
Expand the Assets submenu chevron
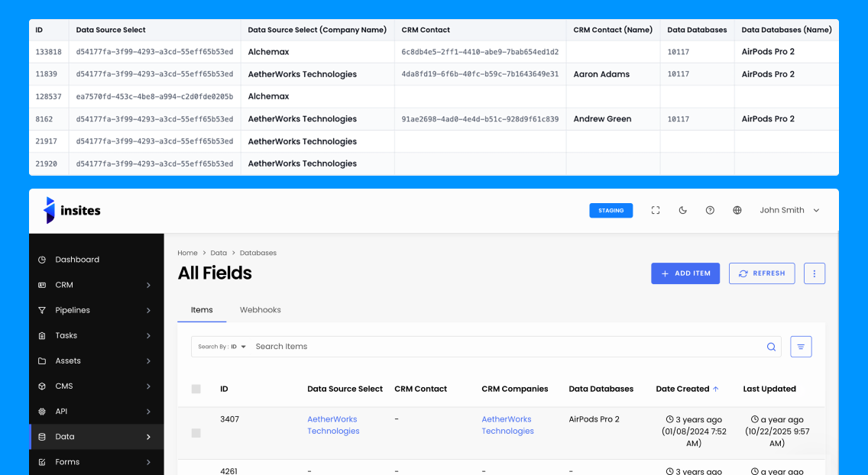click(x=148, y=361)
